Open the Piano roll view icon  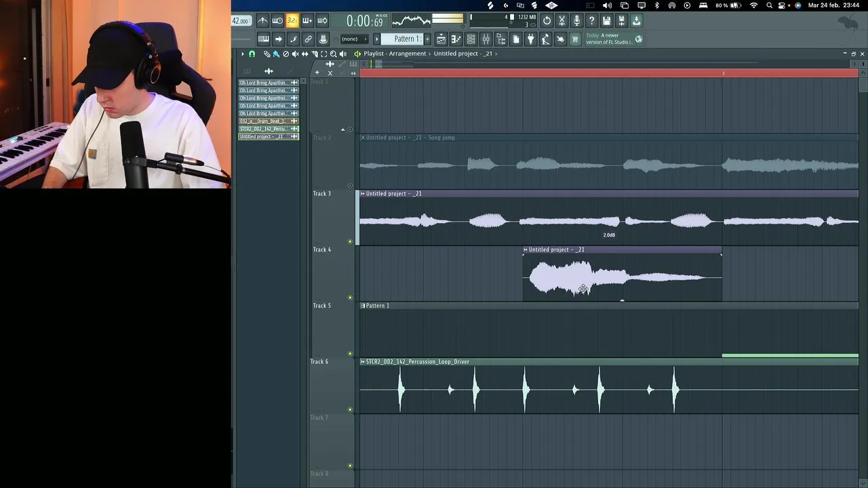pyautogui.click(x=456, y=39)
